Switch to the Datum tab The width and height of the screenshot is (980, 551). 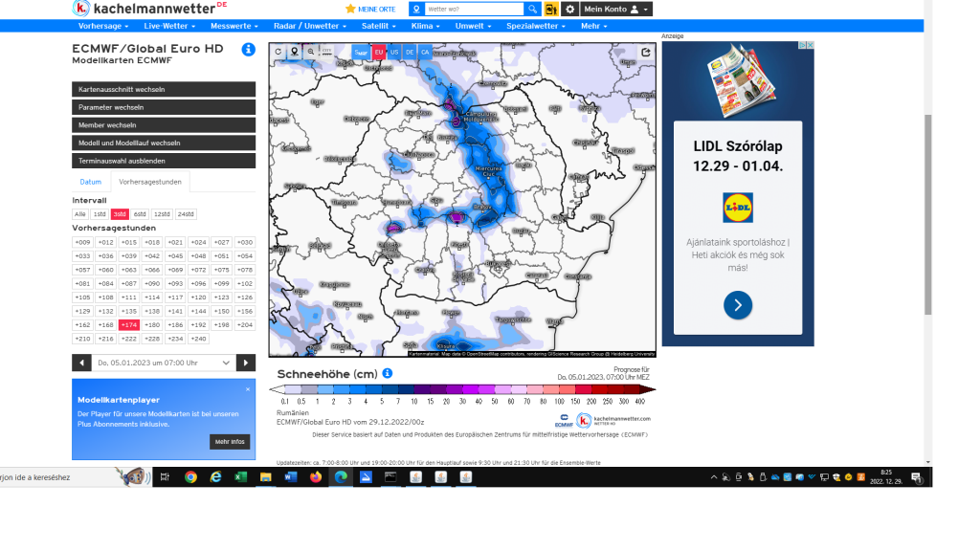point(91,182)
